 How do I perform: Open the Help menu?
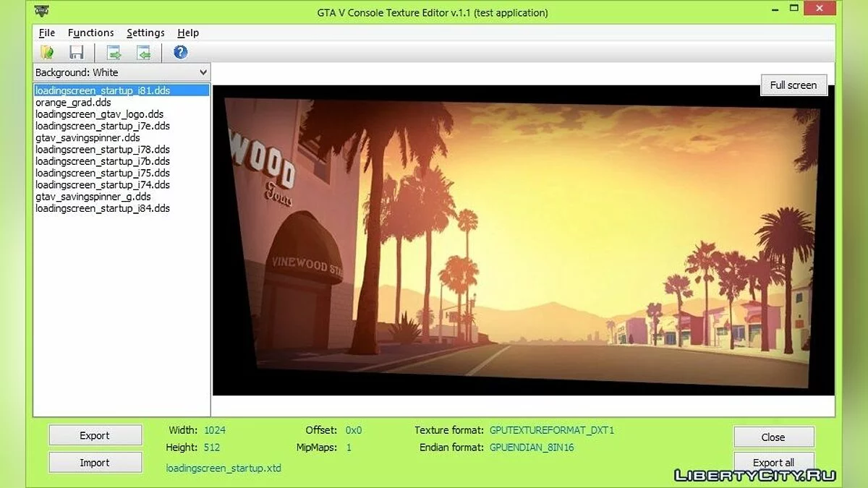[x=188, y=33]
